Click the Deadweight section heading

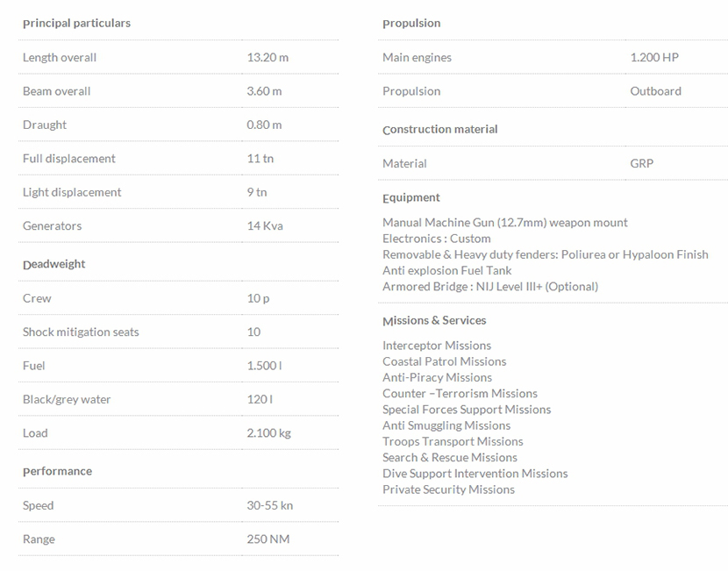pyautogui.click(x=54, y=264)
